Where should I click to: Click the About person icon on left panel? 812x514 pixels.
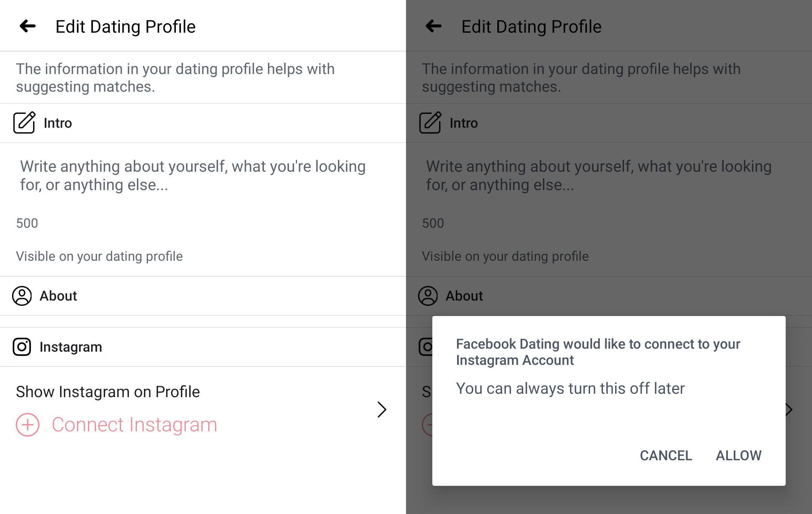[22, 296]
